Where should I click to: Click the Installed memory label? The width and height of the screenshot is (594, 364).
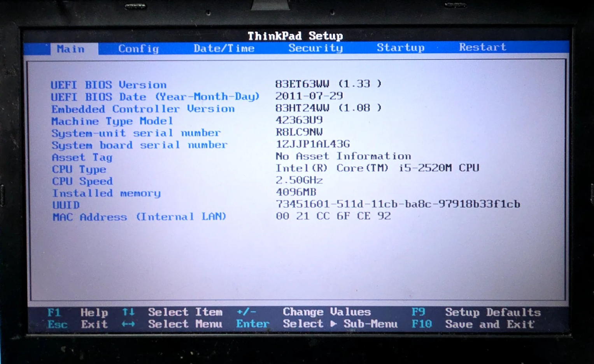tap(107, 193)
